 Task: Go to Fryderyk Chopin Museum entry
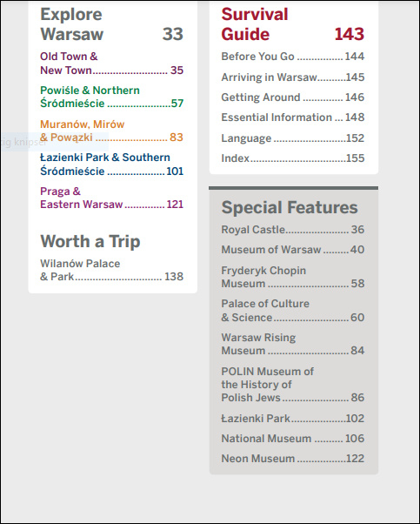[292, 277]
